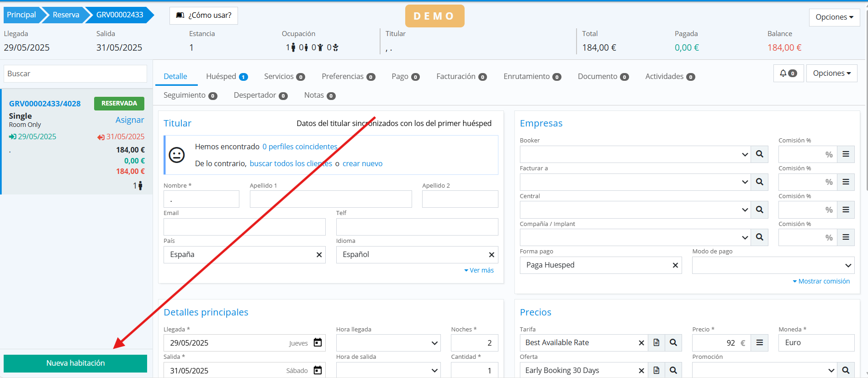868x378 pixels.
Task: Expand Ver más in Titular section
Action: pyautogui.click(x=479, y=270)
